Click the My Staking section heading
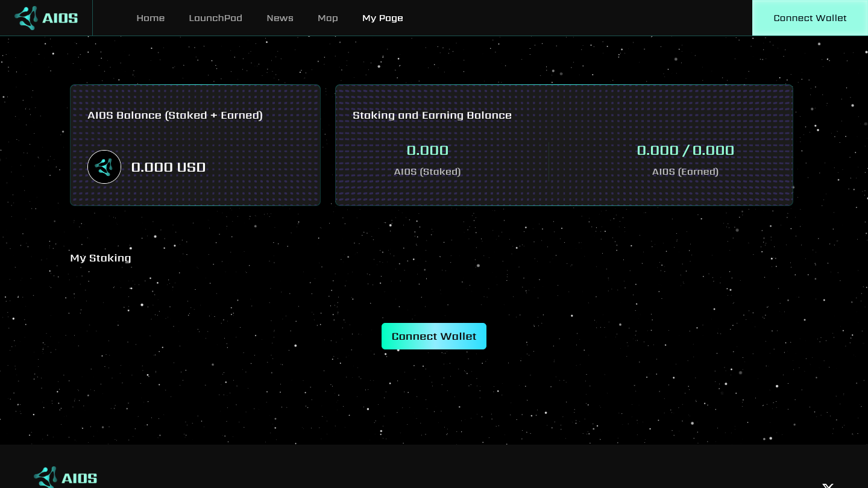The width and height of the screenshot is (868, 488). pyautogui.click(x=101, y=258)
